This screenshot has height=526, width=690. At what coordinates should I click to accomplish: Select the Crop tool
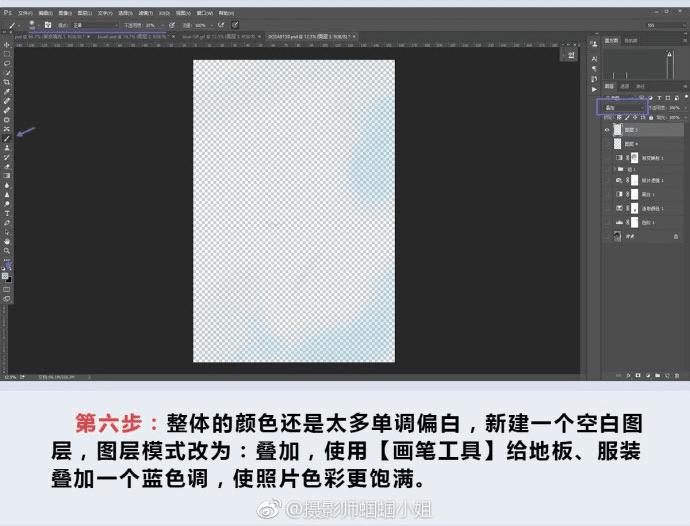(7, 82)
